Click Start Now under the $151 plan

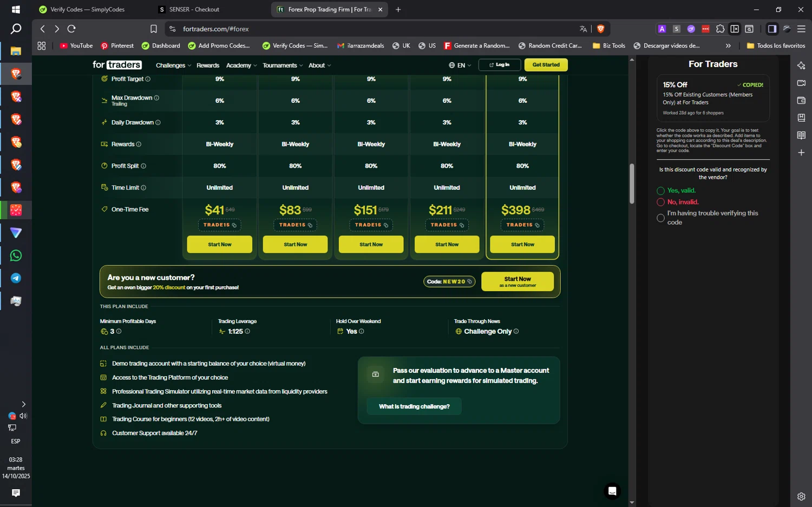(x=371, y=245)
